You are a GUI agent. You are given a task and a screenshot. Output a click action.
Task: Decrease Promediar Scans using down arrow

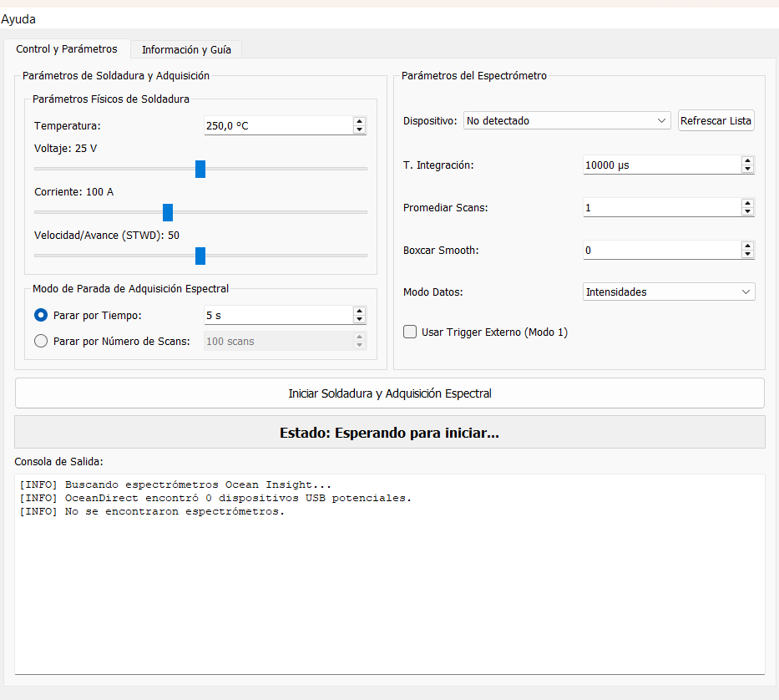(747, 212)
